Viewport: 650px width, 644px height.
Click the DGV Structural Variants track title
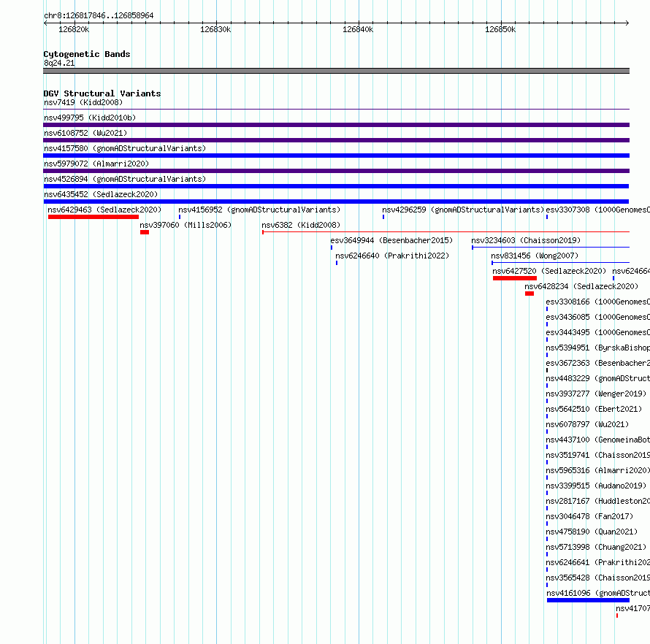(x=102, y=93)
